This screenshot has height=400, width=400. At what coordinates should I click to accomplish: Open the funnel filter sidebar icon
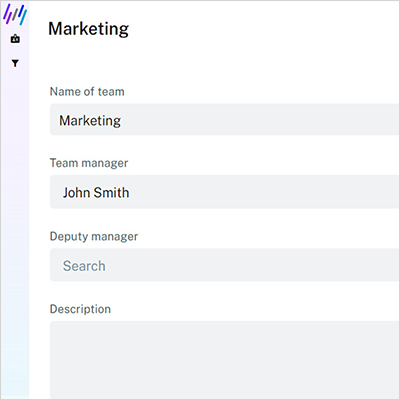pyautogui.click(x=15, y=63)
